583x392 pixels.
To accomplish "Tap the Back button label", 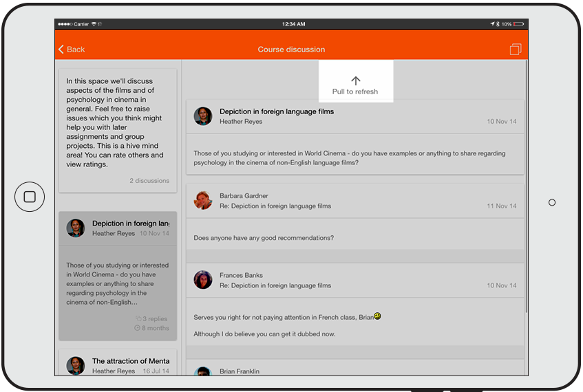I will click(x=76, y=50).
